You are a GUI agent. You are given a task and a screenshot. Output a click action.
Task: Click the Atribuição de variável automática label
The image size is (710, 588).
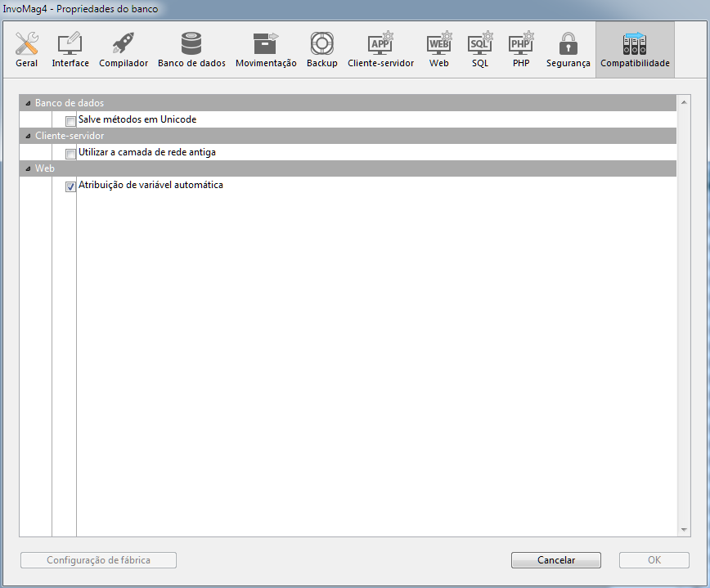(x=151, y=185)
